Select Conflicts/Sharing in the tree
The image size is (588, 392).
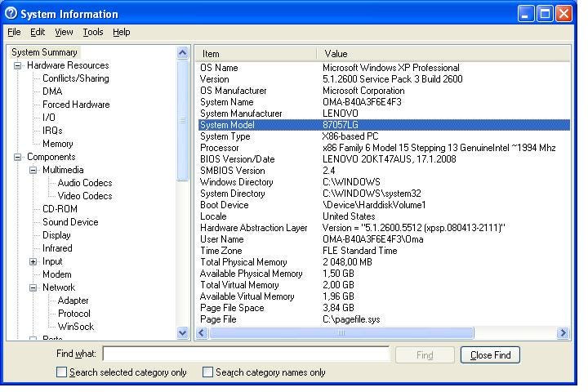click(x=76, y=78)
